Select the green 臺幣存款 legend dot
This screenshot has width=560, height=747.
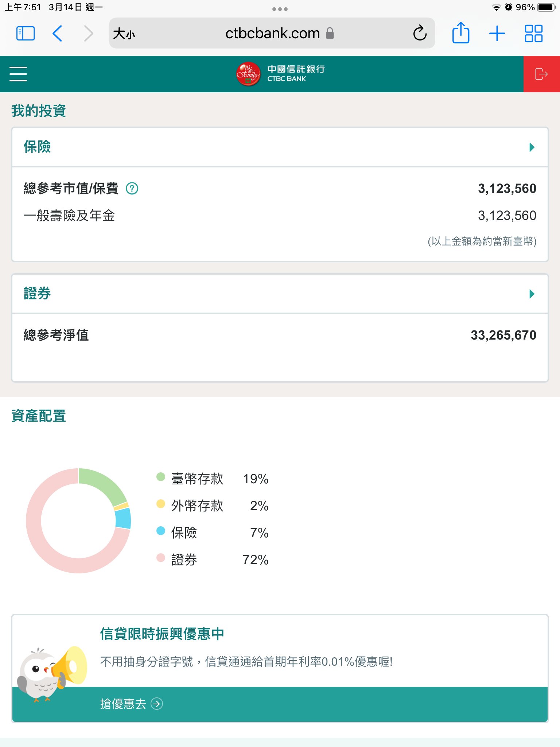click(x=161, y=477)
